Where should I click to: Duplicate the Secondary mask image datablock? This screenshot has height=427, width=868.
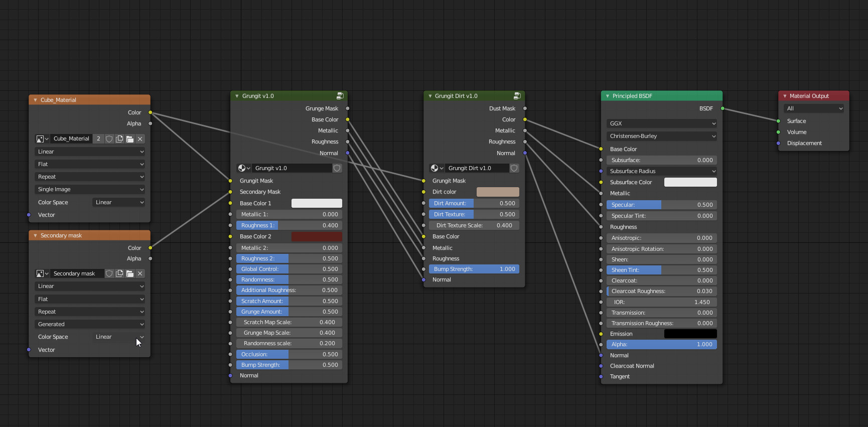point(119,273)
